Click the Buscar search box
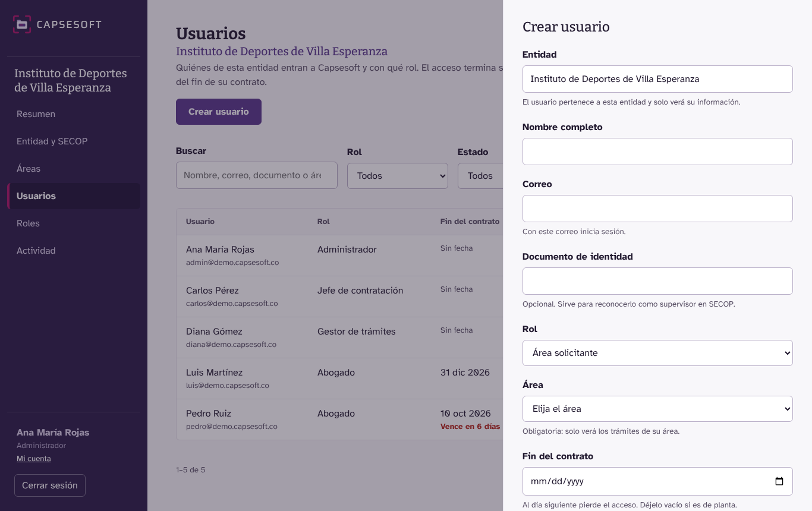The width and height of the screenshot is (812, 511). (x=257, y=175)
